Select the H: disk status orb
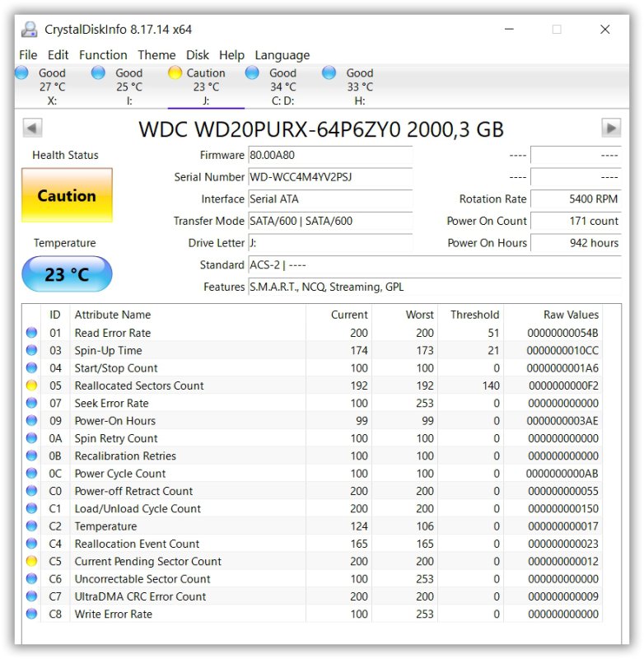Screen dimensions: 644x659 click(329, 72)
